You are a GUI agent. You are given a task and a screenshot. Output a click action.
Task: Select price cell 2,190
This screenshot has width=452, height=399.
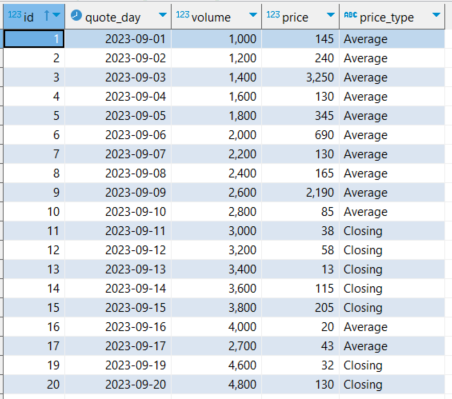(301, 192)
